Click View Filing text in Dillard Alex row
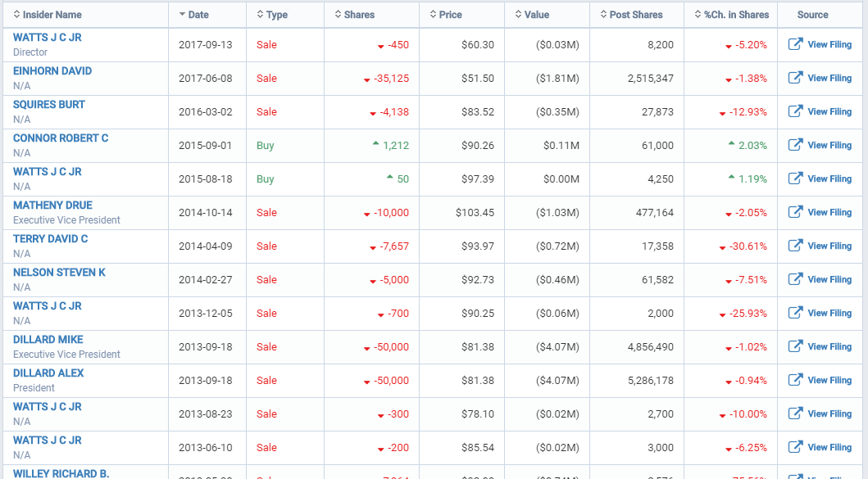 pos(829,380)
